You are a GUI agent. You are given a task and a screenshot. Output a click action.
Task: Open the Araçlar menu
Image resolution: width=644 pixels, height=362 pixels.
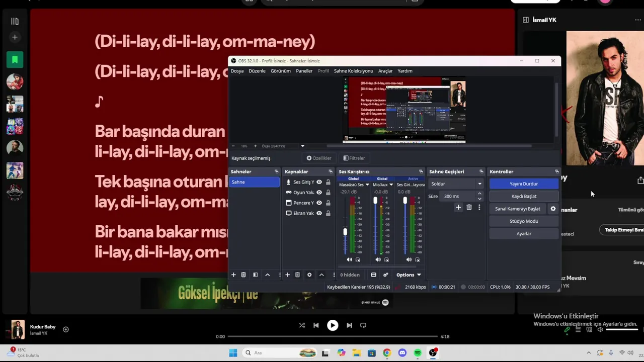(385, 71)
